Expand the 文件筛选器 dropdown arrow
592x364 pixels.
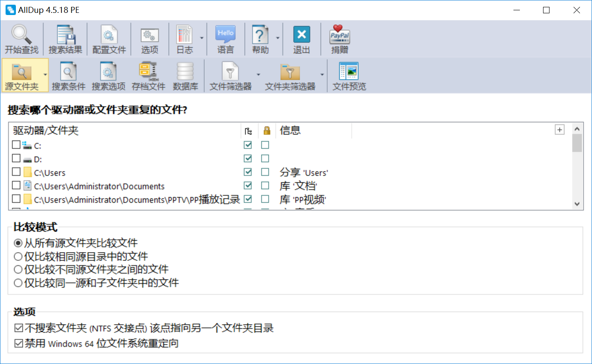click(258, 75)
